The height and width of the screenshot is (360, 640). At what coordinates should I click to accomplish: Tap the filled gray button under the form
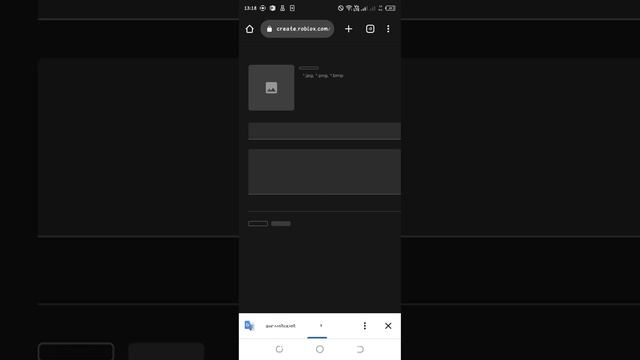pyautogui.click(x=281, y=224)
